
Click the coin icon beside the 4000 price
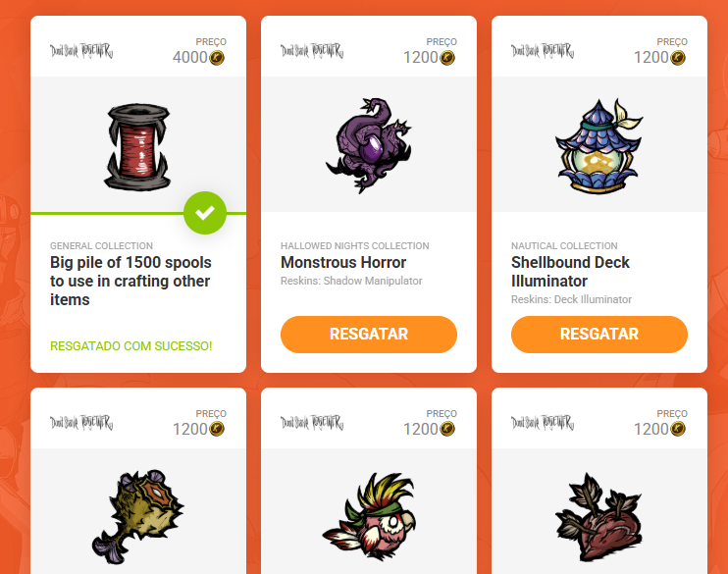click(x=217, y=58)
